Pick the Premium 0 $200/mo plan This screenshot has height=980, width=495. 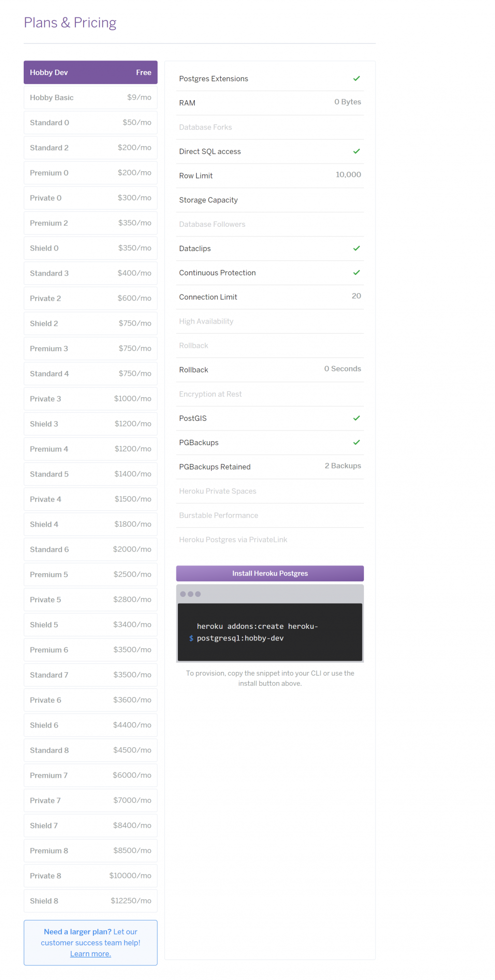[x=90, y=173]
